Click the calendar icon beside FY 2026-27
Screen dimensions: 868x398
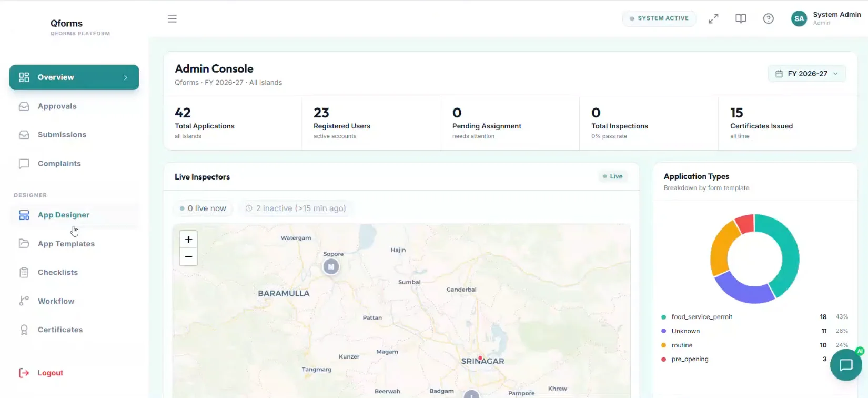(x=779, y=74)
